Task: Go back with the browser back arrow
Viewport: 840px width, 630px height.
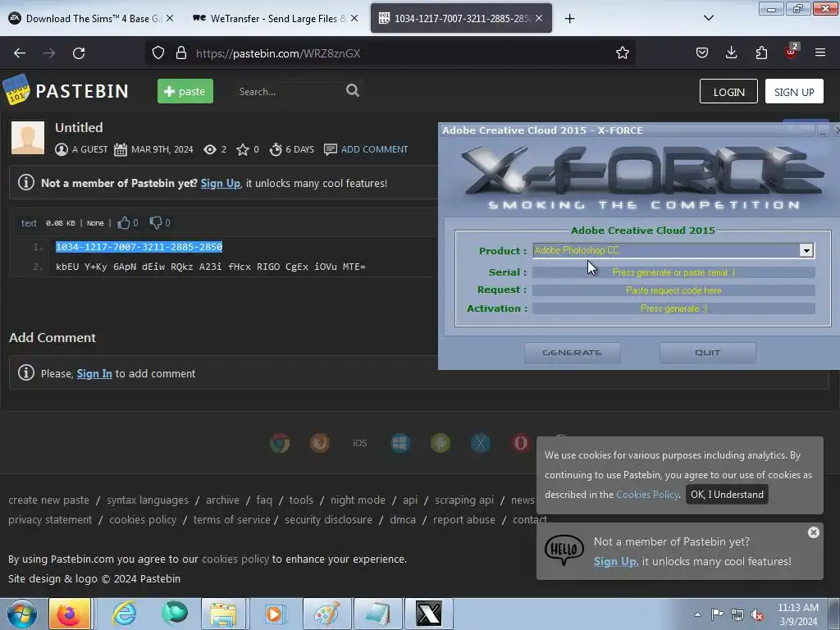Action: [20, 53]
